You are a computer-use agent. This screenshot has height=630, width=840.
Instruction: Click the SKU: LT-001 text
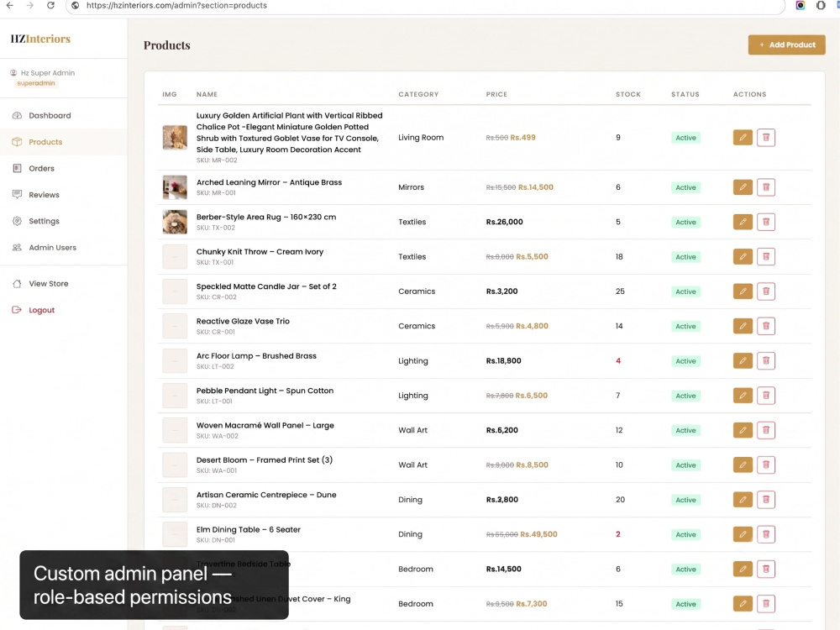tap(214, 402)
